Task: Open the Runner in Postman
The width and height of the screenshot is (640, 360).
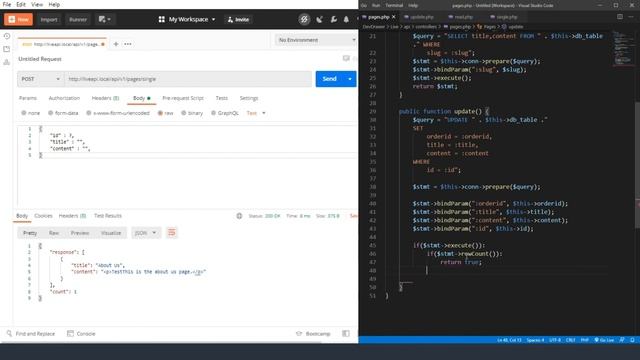Action: click(x=78, y=19)
